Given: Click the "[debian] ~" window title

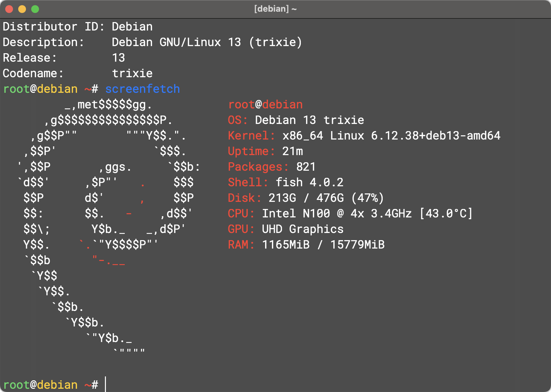Looking at the screenshot, I should (x=275, y=9).
